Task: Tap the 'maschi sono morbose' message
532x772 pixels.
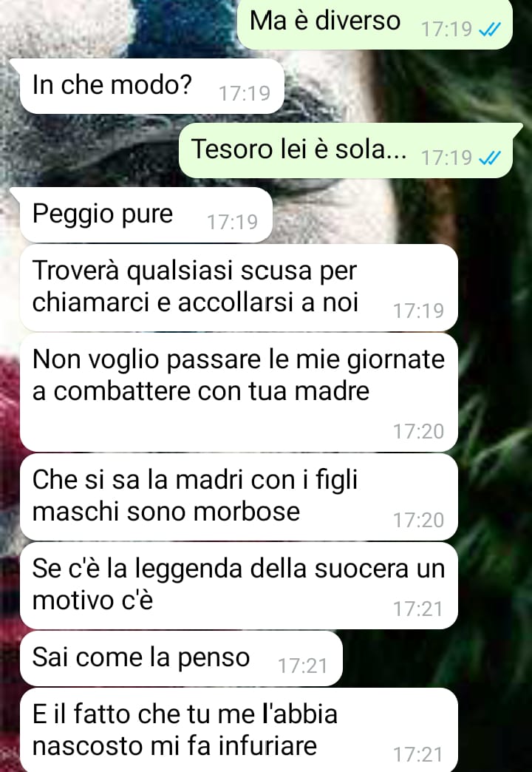Action: [x=239, y=497]
